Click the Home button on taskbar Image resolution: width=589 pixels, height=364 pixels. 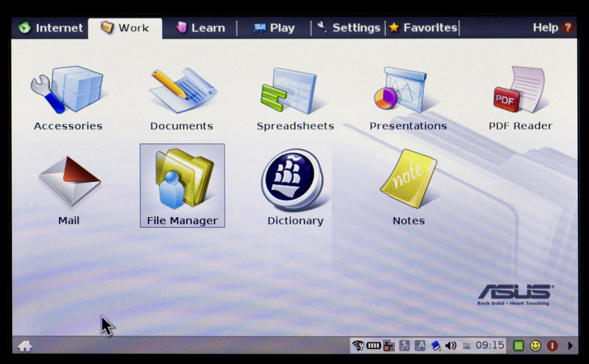point(25,346)
